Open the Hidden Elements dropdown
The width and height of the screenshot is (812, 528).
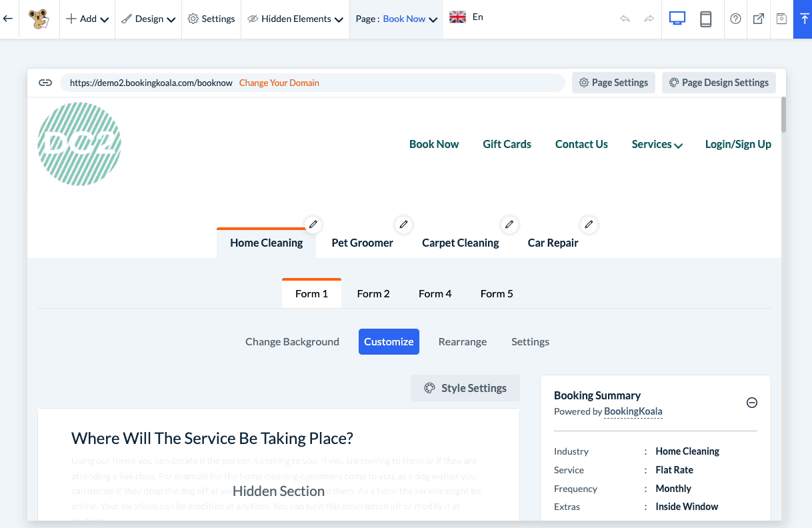pyautogui.click(x=295, y=19)
